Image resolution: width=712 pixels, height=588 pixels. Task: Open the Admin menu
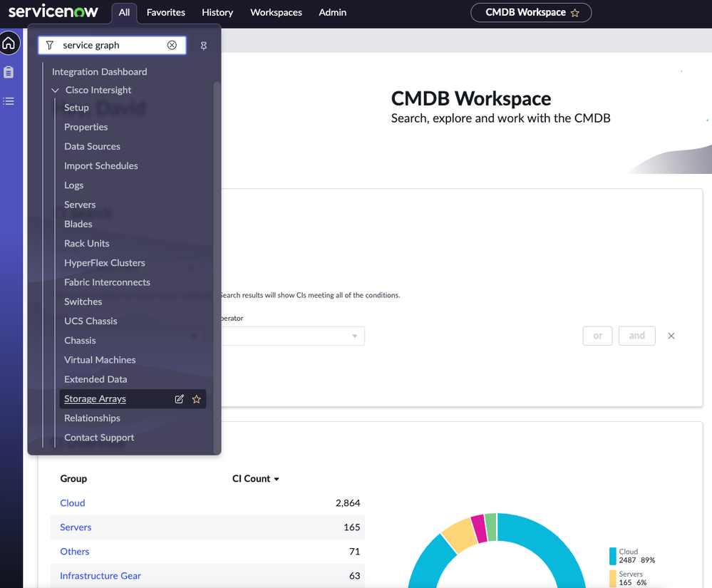click(x=332, y=13)
